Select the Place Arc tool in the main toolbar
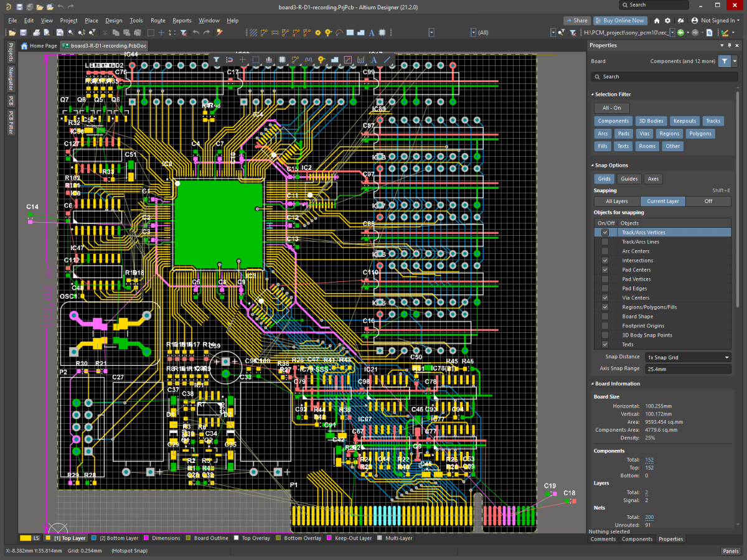Screen dimensions: 747x560 [x=339, y=32]
